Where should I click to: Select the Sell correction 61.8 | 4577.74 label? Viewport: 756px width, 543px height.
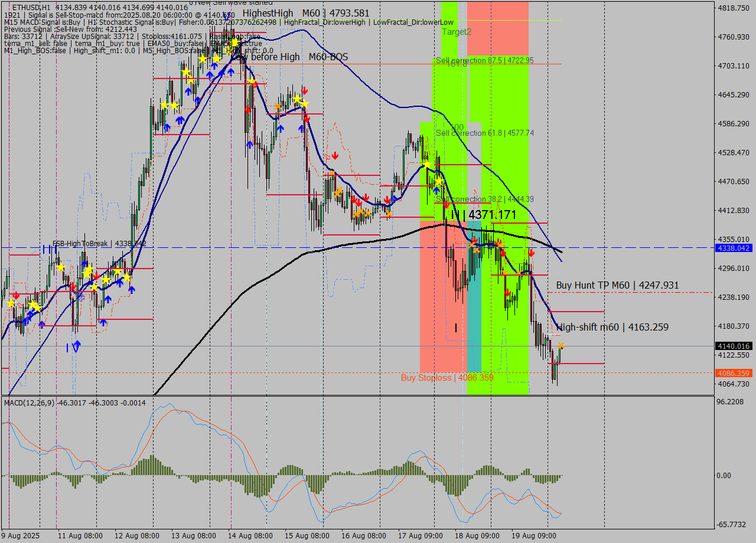(484, 133)
